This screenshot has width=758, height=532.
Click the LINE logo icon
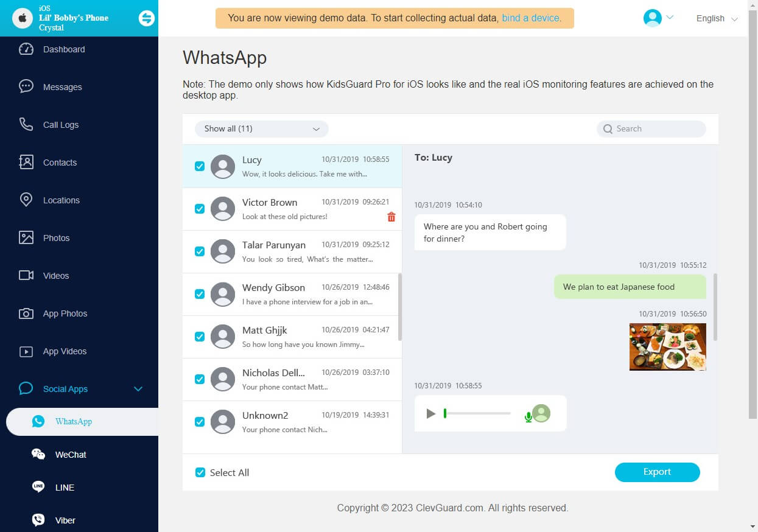pos(38,487)
